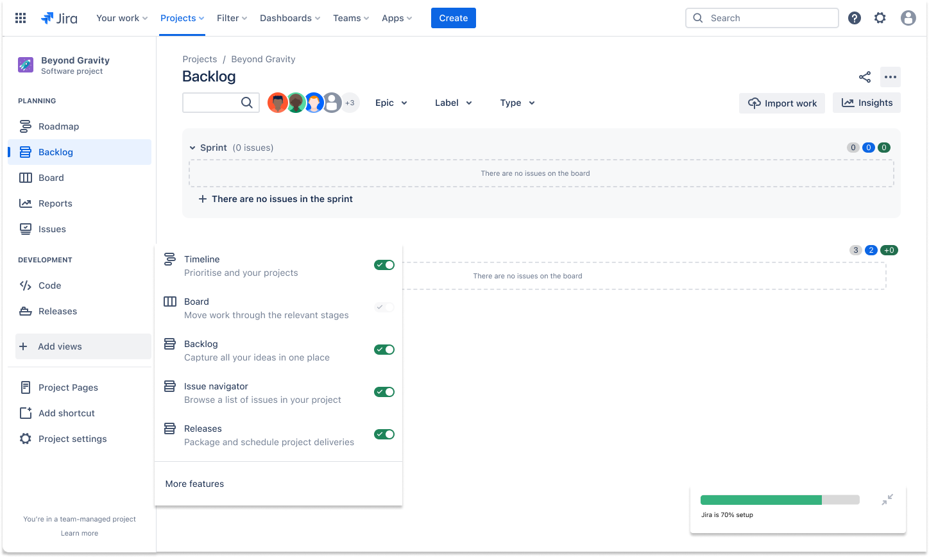This screenshot has height=560, width=929.
Task: Open Issues in sidebar
Action: 80,229
